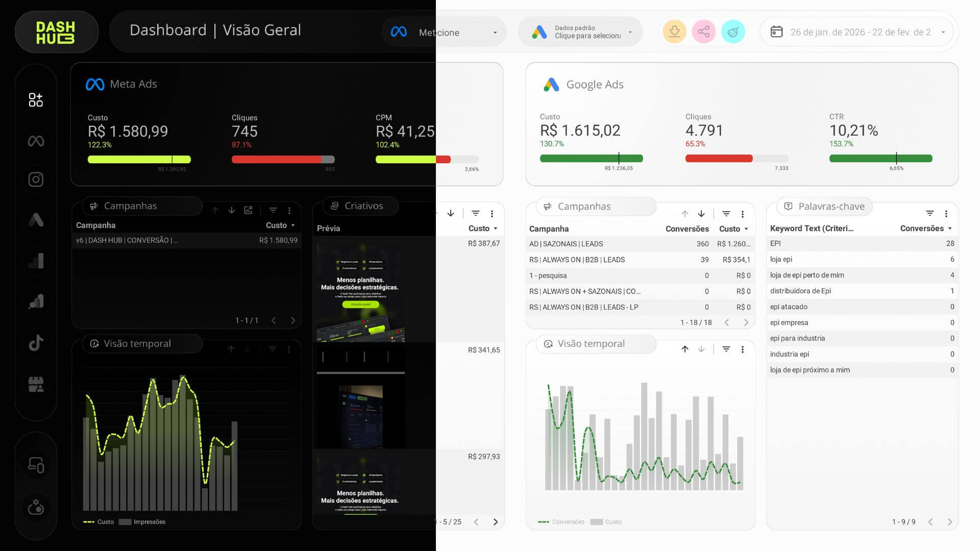
Task: Click the first creative preview thumbnail
Action: click(360, 289)
